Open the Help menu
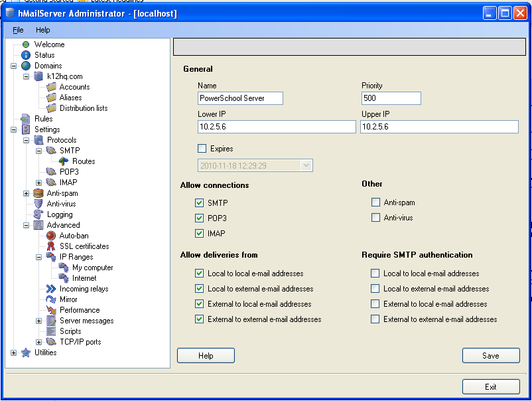532x401 pixels. (x=43, y=30)
